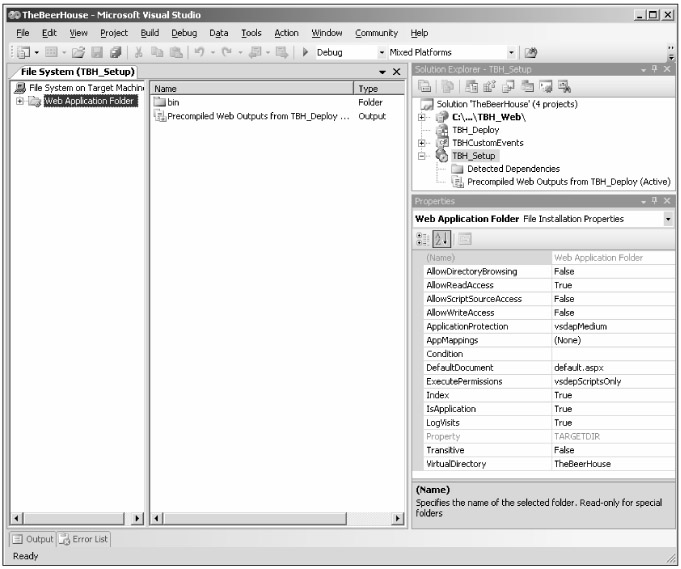
Task: Click the Open File toolbar icon
Action: (76, 52)
